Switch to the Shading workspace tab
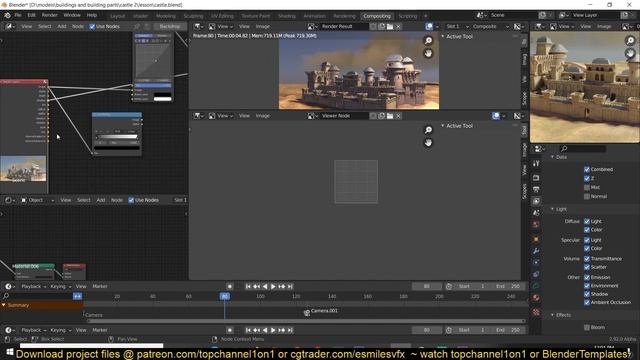The width and height of the screenshot is (640, 360). 287,16
